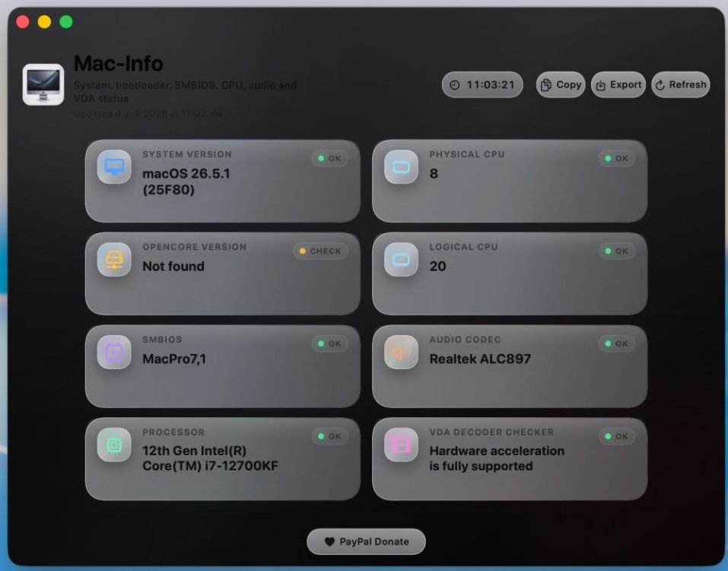This screenshot has width=728, height=571.
Task: Click the OK badge on Processor card
Action: (329, 436)
